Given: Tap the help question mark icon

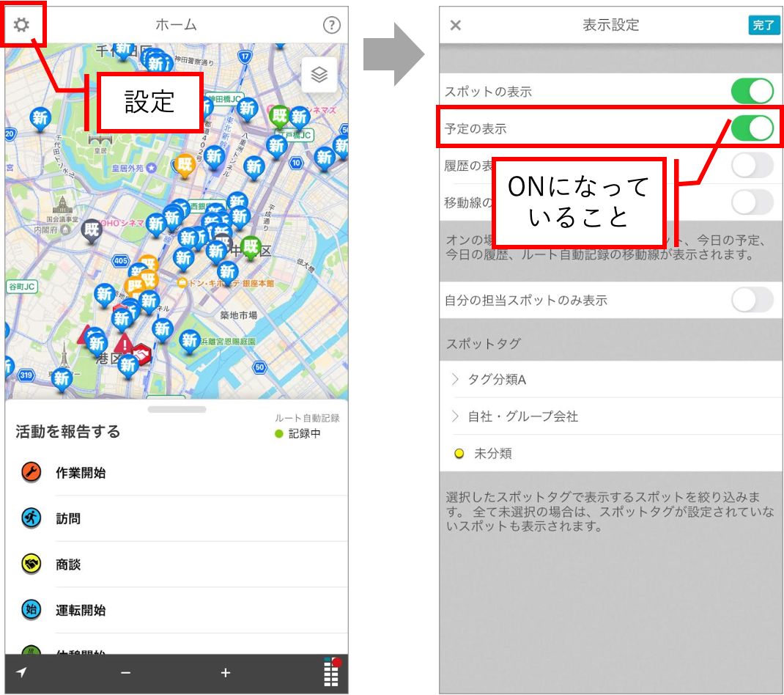Looking at the screenshot, I should pyautogui.click(x=331, y=24).
